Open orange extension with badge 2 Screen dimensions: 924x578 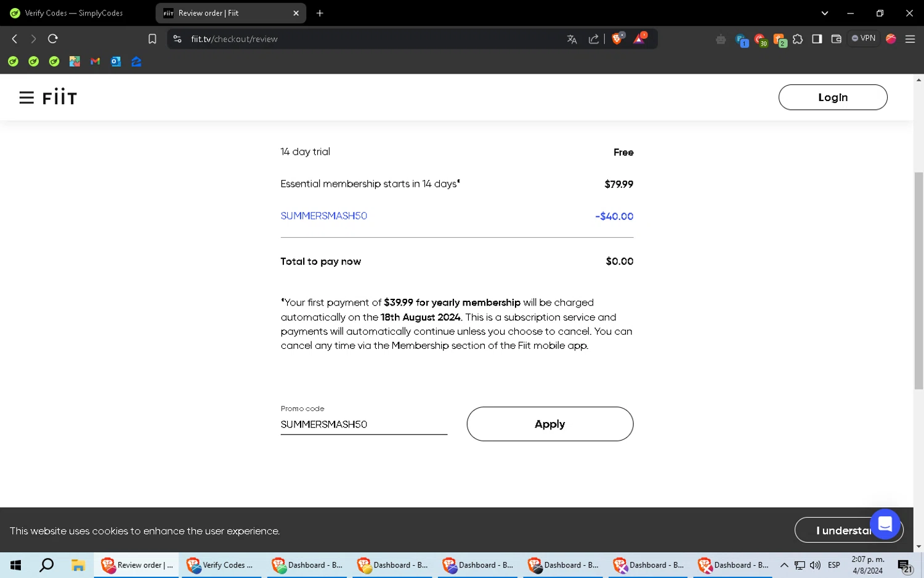(x=780, y=40)
